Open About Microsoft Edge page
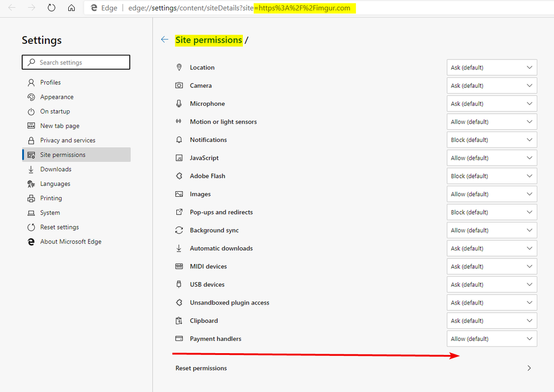Viewport: 554px width, 392px height. click(x=77, y=242)
